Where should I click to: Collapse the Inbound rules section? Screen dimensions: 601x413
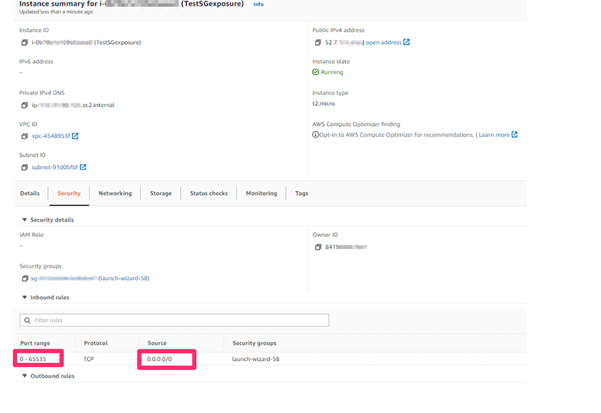click(25, 298)
